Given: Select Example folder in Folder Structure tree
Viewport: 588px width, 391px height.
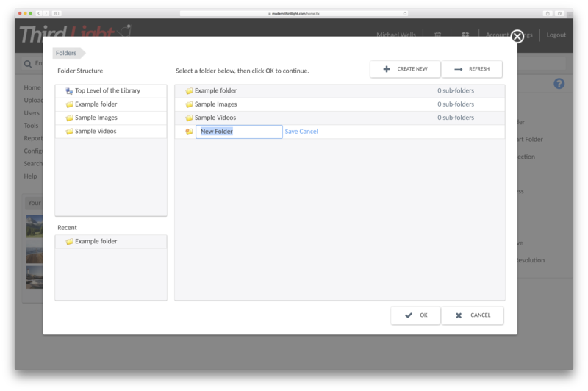Looking at the screenshot, I should coord(111,104).
